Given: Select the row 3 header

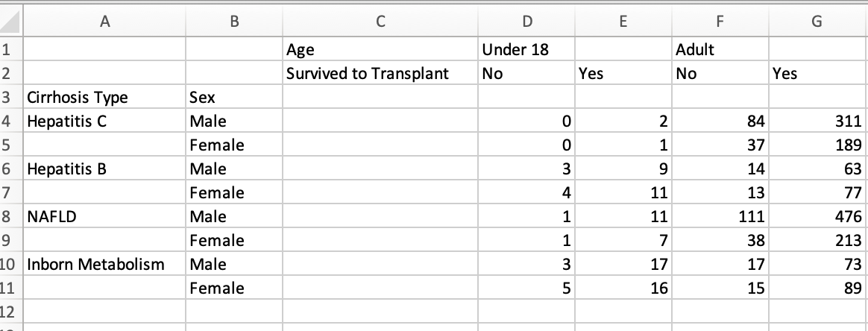Looking at the screenshot, I should [x=10, y=98].
